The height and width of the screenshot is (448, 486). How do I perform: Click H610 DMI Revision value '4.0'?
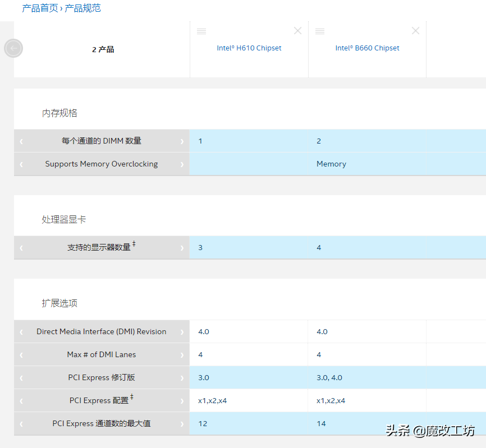click(204, 331)
